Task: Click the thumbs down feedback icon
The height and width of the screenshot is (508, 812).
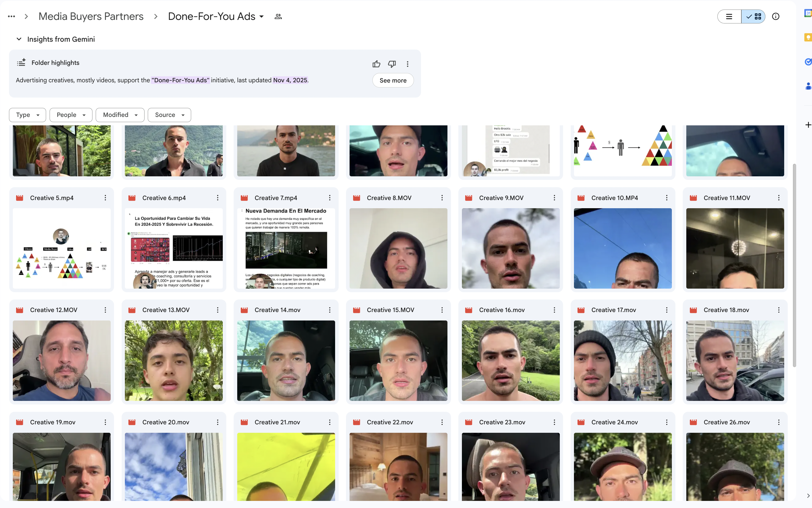Action: click(392, 64)
